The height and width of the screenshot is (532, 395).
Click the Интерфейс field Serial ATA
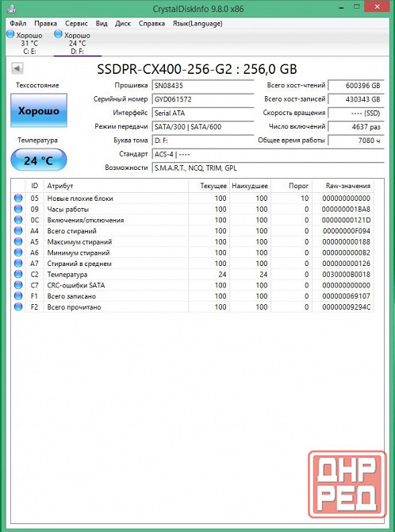coord(203,113)
